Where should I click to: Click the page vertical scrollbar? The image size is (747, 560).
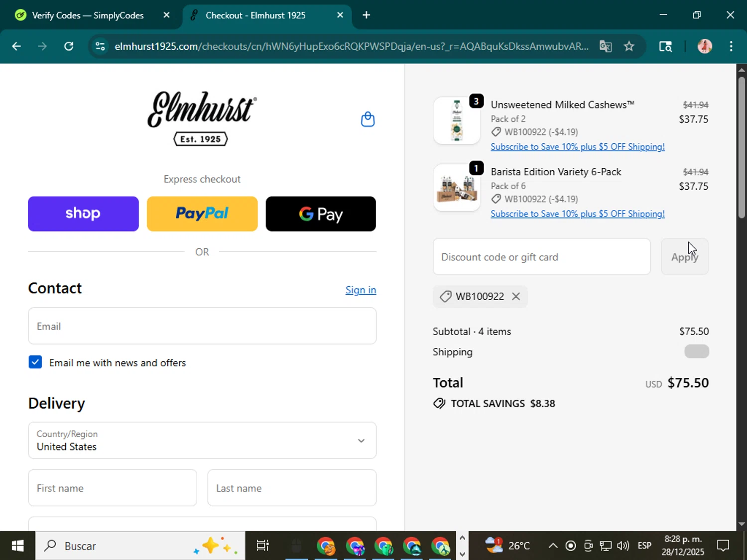pos(742,148)
